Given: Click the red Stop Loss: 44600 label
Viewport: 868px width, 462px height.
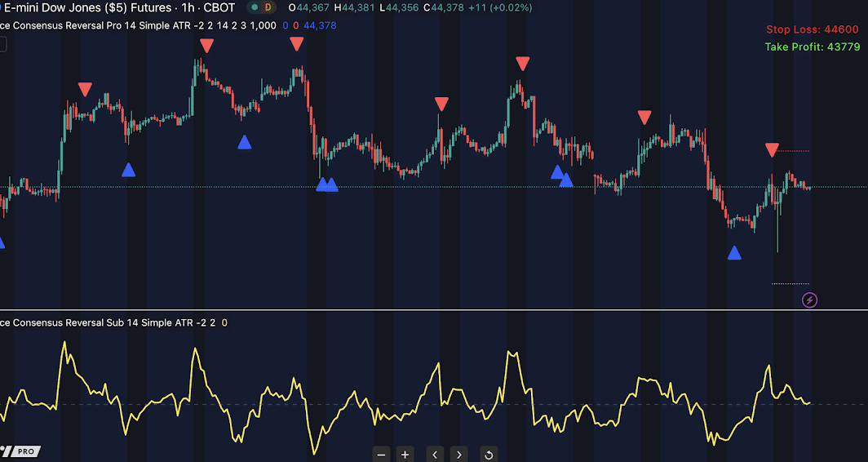Looking at the screenshot, I should click(x=812, y=29).
